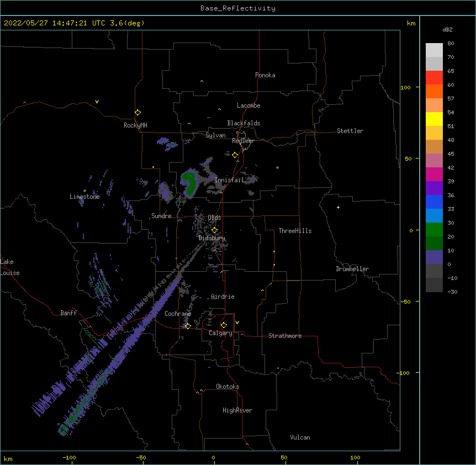Click the asterisk marker east of Innisfail
476x465 pixels.
click(277, 167)
